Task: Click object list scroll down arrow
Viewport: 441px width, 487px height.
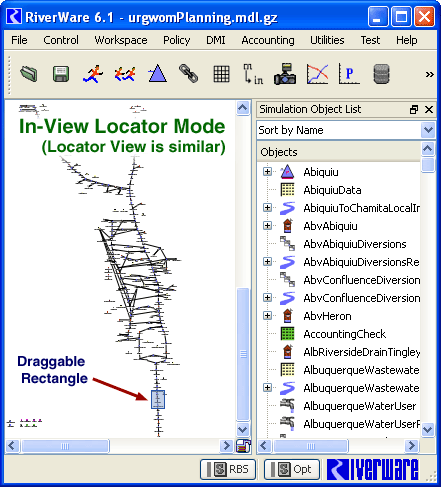Action: [428, 430]
